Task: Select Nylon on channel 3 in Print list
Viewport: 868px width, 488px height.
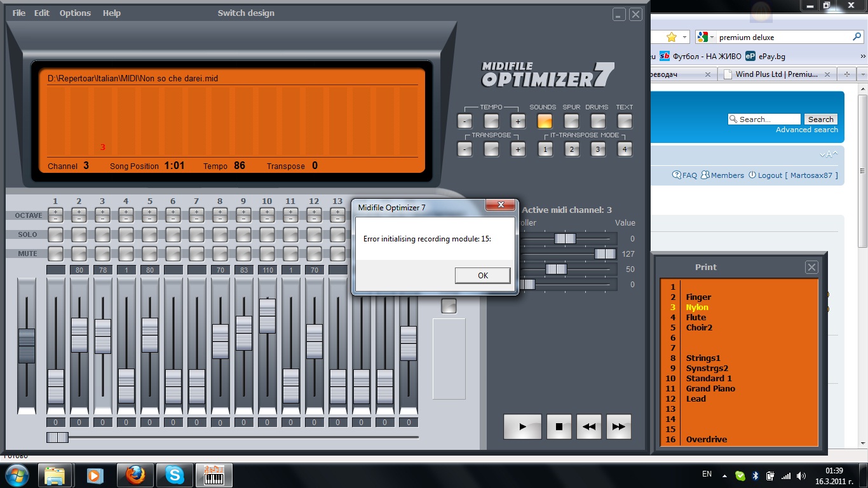Action: (x=697, y=308)
